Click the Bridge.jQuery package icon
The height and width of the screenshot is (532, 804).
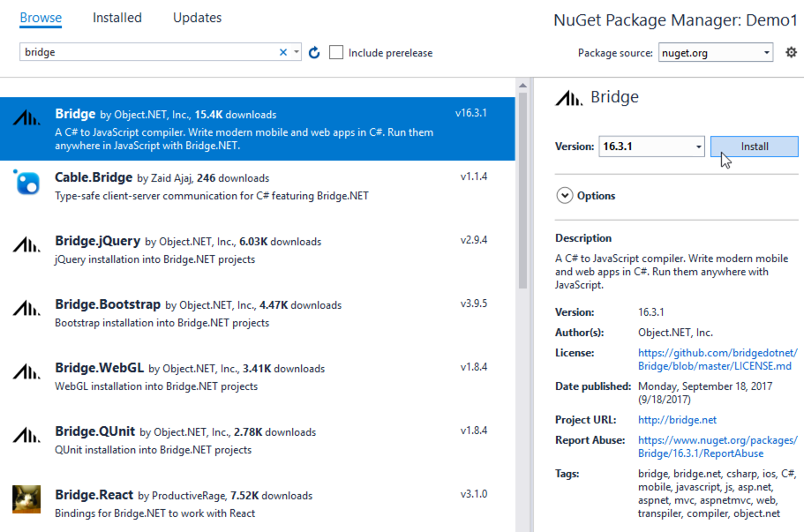26,245
